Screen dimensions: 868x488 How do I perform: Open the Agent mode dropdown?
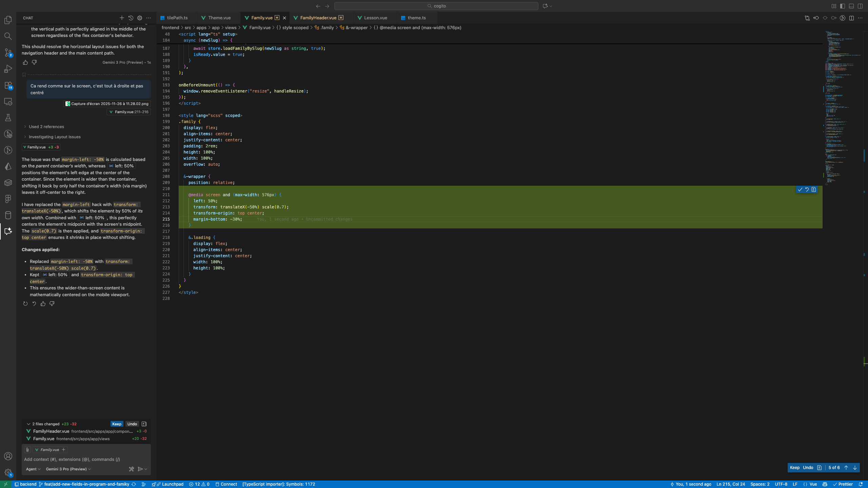point(33,469)
